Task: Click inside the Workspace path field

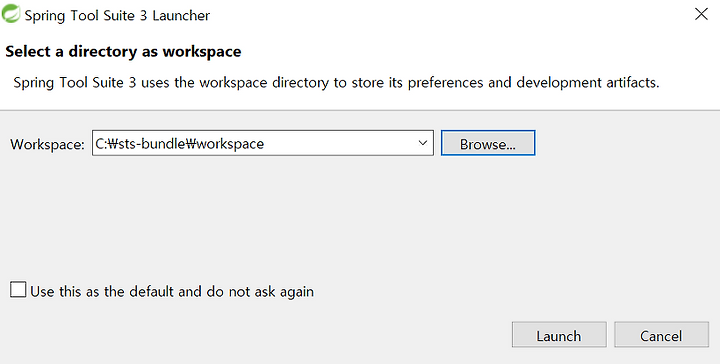Action: click(x=263, y=143)
